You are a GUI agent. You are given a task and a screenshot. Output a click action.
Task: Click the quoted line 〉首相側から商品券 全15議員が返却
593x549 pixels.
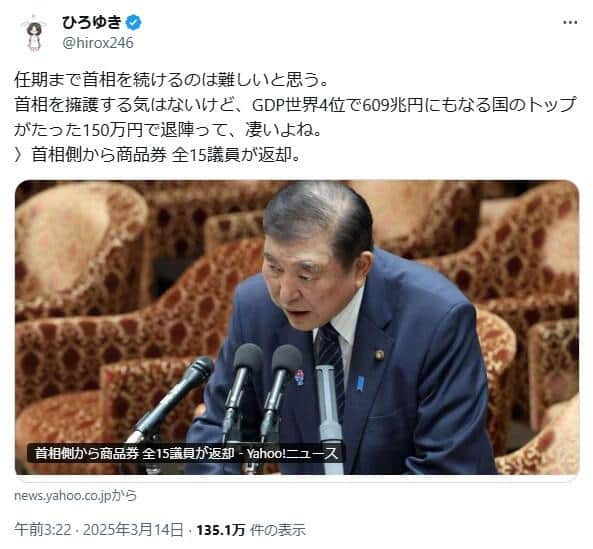[x=157, y=155]
